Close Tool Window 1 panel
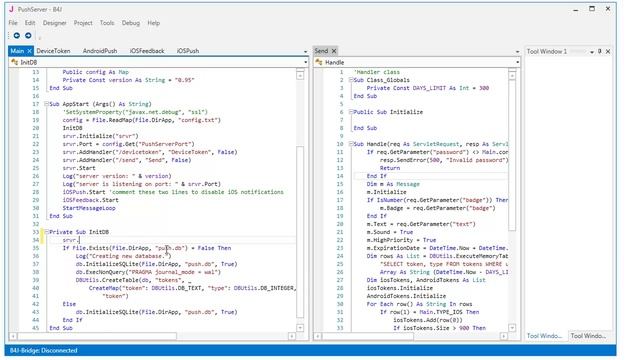The image size is (640, 360). click(608, 51)
